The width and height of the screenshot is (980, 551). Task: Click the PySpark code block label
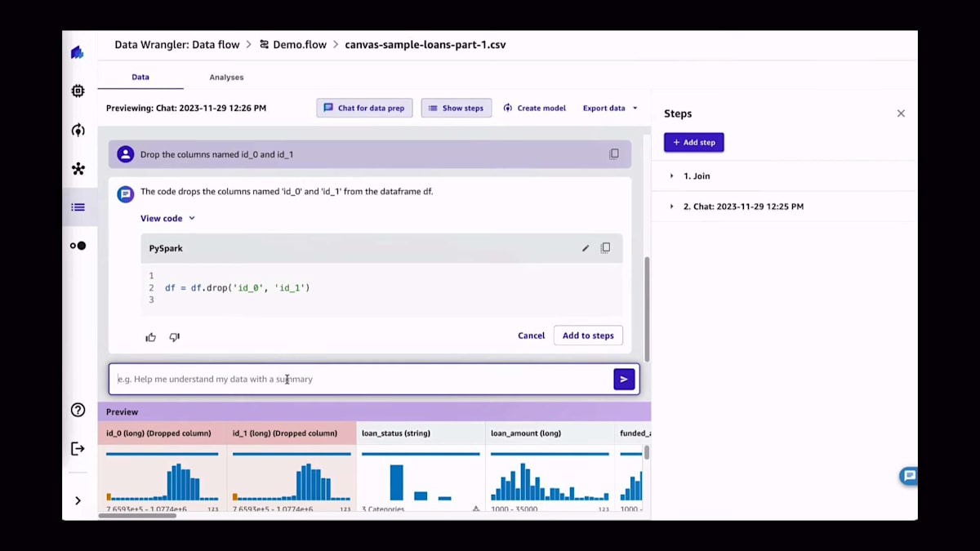click(166, 248)
